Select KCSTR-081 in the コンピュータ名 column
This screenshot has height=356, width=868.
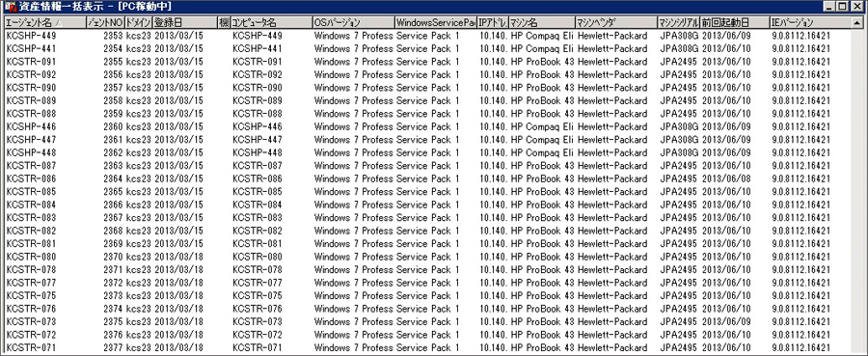[258, 244]
